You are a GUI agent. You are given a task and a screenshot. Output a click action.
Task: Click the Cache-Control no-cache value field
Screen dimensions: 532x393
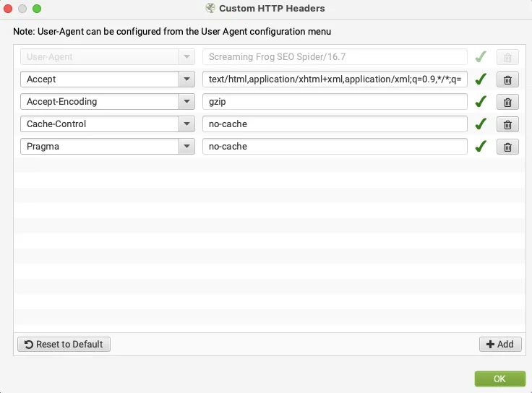click(x=335, y=124)
